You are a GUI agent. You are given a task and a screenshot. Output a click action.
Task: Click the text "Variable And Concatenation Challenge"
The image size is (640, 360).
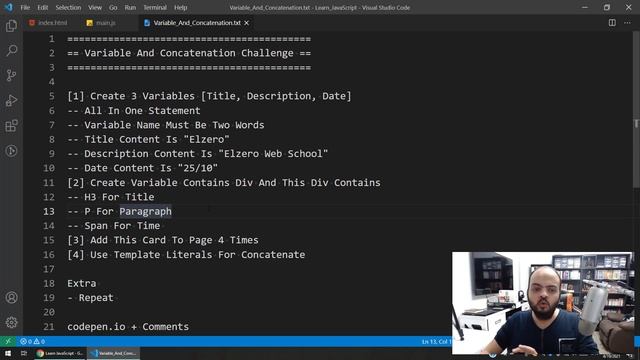point(189,53)
